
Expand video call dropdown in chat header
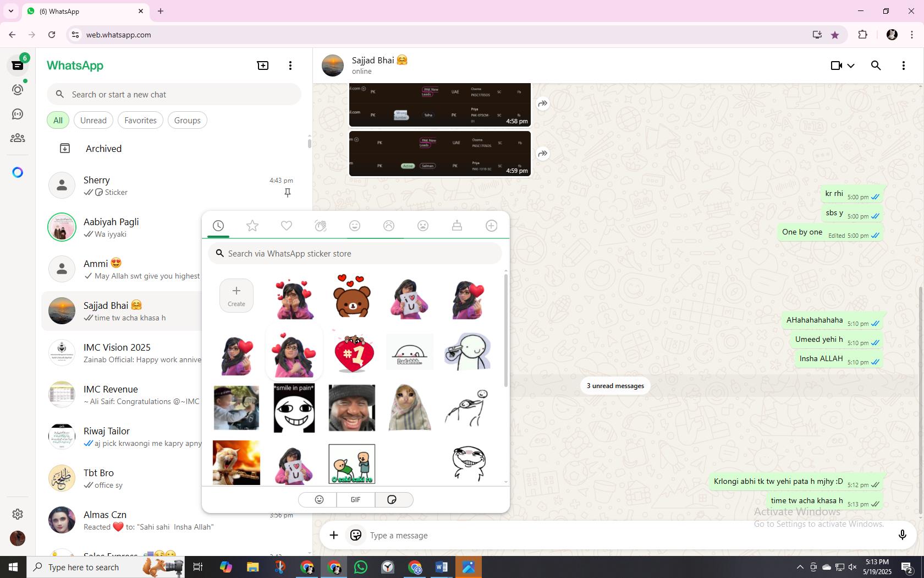pos(850,66)
